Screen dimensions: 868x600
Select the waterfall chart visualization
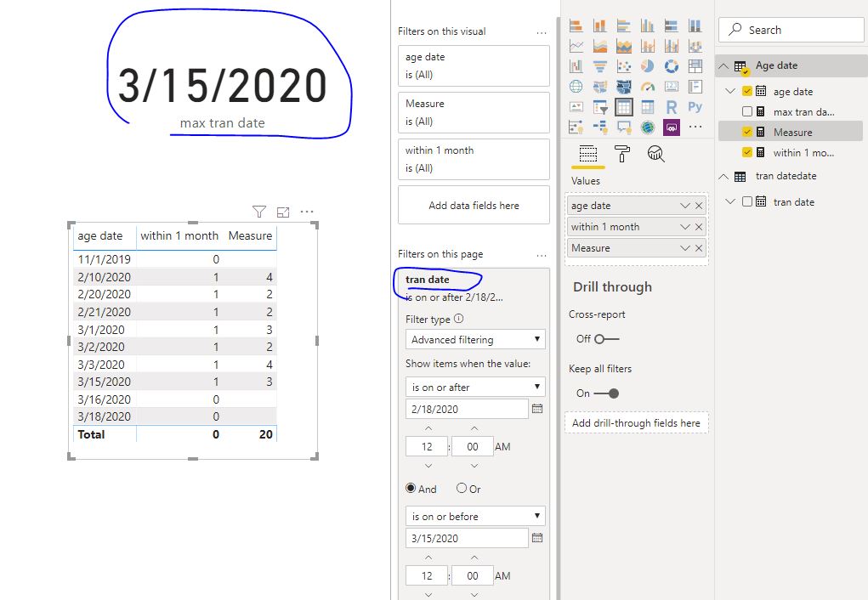pyautogui.click(x=576, y=66)
